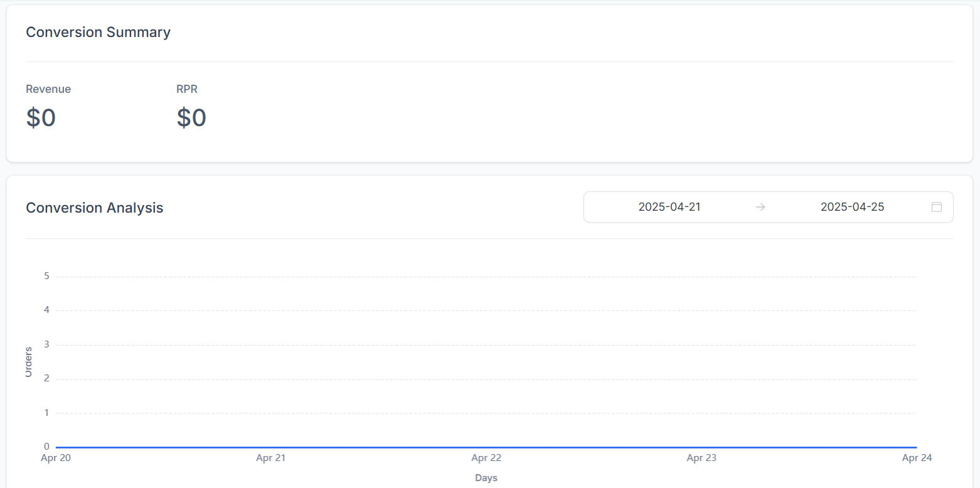Screen dimensions: 980x488
Task: Click the Orders y-axis title
Action: pyautogui.click(x=28, y=362)
